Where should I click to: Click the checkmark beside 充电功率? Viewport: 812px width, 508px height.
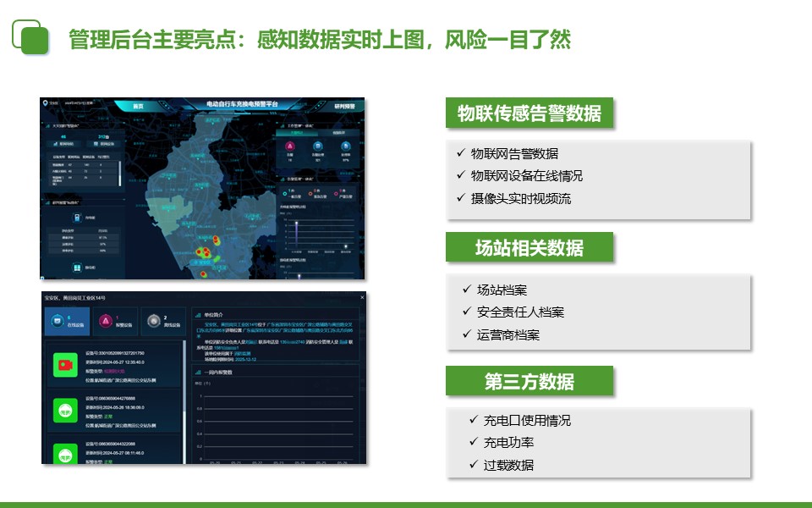[474, 442]
